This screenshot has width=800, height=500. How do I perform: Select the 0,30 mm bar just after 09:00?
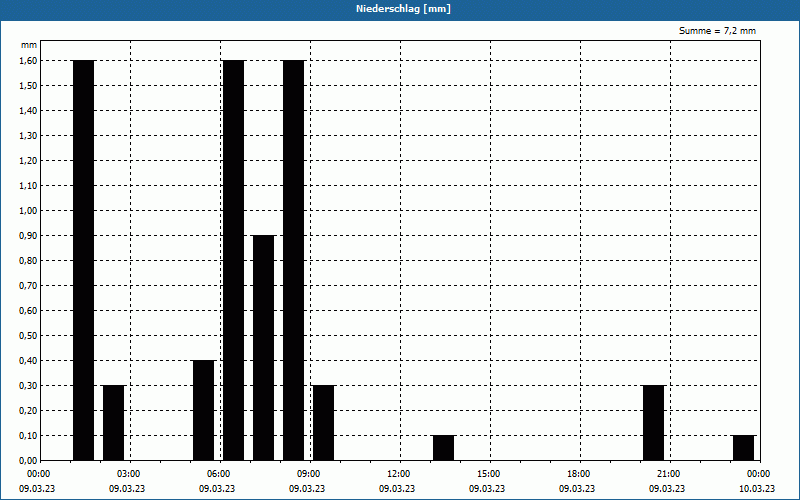pos(323,423)
